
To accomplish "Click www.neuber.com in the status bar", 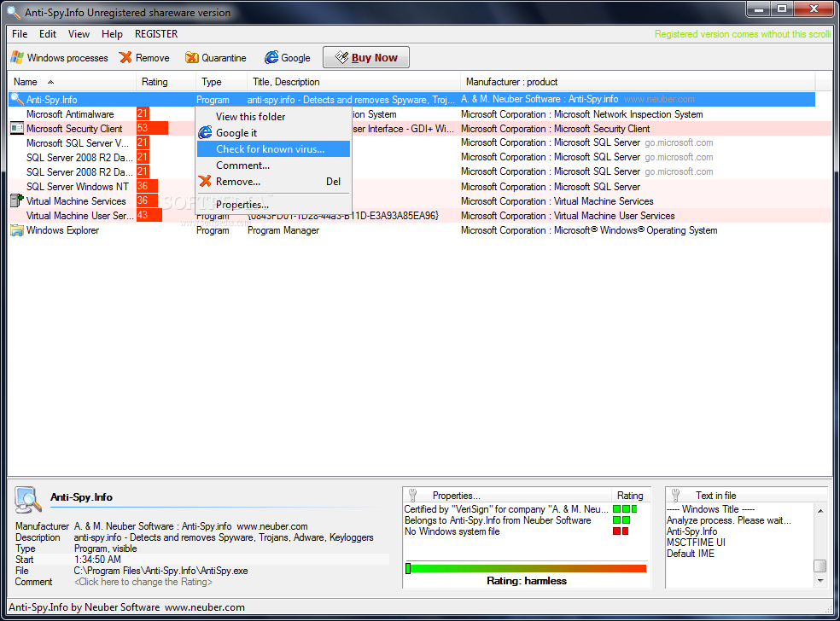I will (x=205, y=607).
